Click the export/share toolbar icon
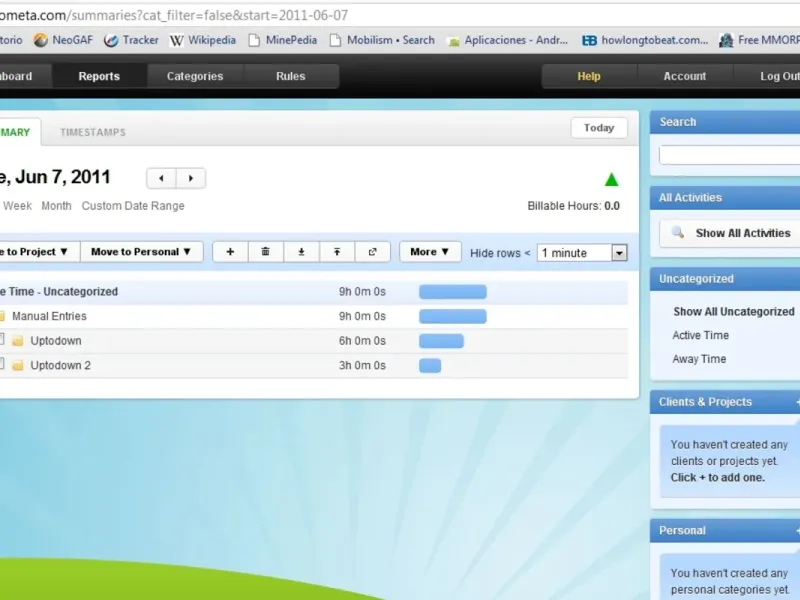This screenshot has width=800, height=600. click(372, 252)
